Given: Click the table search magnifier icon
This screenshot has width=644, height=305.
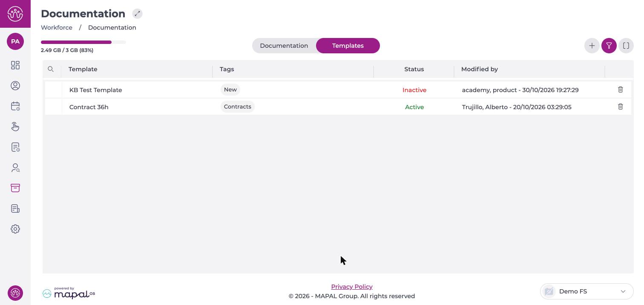Looking at the screenshot, I should [51, 69].
